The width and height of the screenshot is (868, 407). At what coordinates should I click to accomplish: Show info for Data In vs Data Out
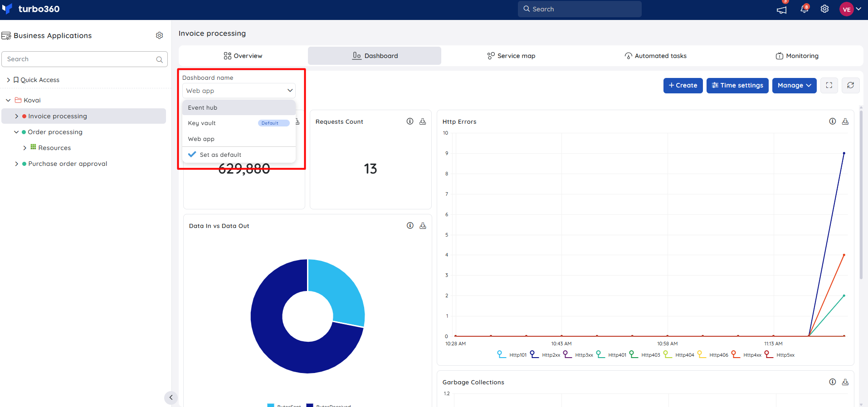pyautogui.click(x=410, y=226)
